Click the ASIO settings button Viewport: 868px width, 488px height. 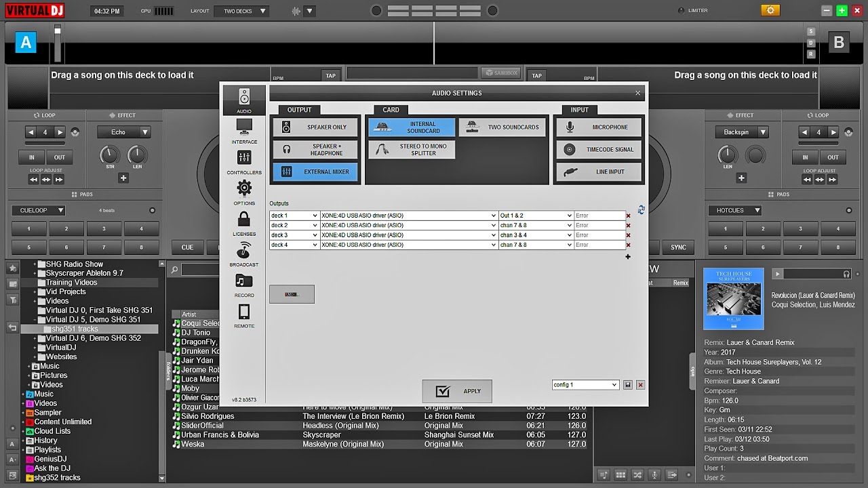[292, 294]
